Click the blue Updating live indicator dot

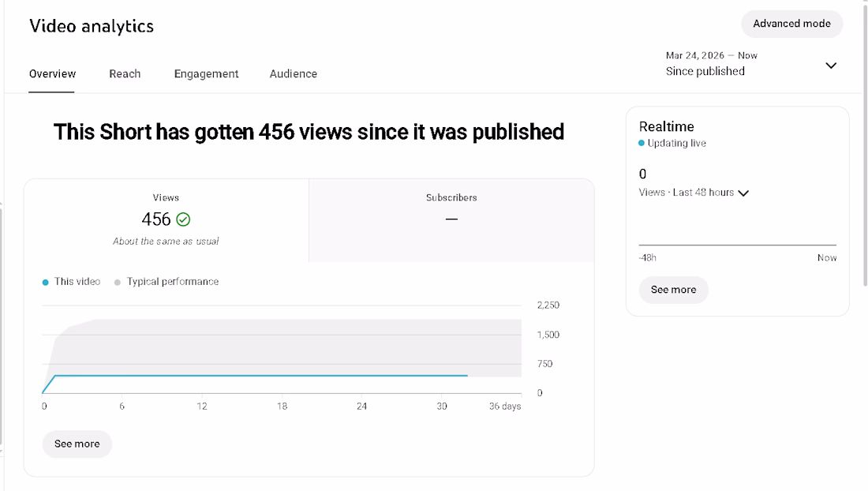click(x=642, y=143)
